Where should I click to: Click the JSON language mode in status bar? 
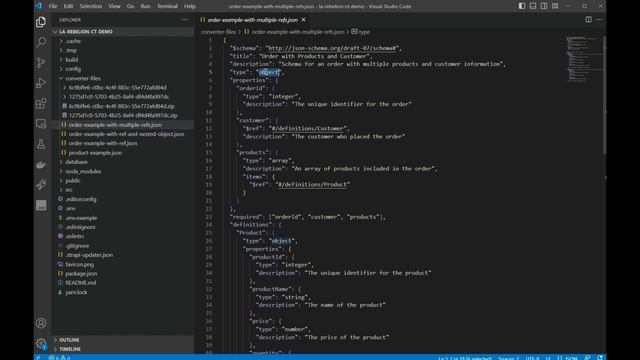click(x=568, y=358)
